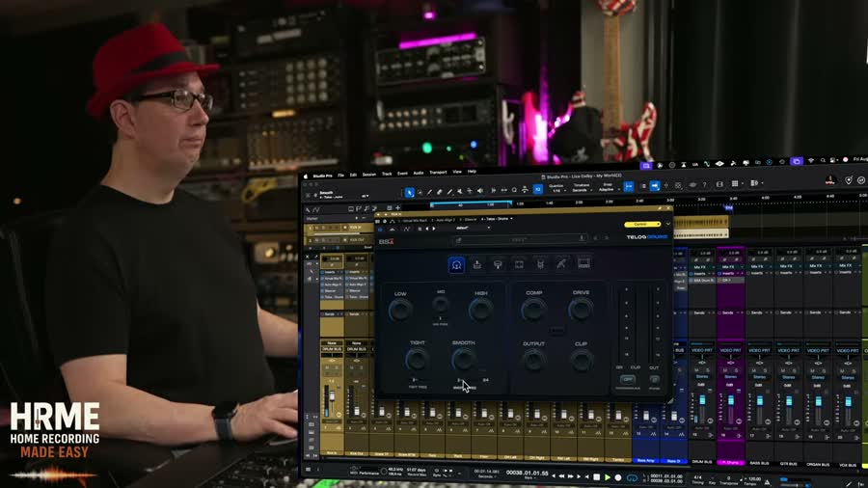Click the MID knob in plugin
The height and width of the screenshot is (488, 868).
pos(441,304)
